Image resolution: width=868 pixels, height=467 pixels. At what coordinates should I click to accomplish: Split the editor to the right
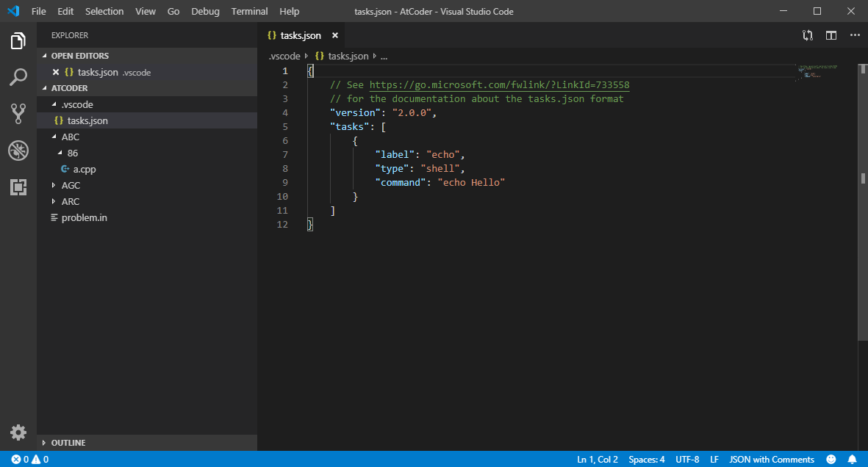831,35
